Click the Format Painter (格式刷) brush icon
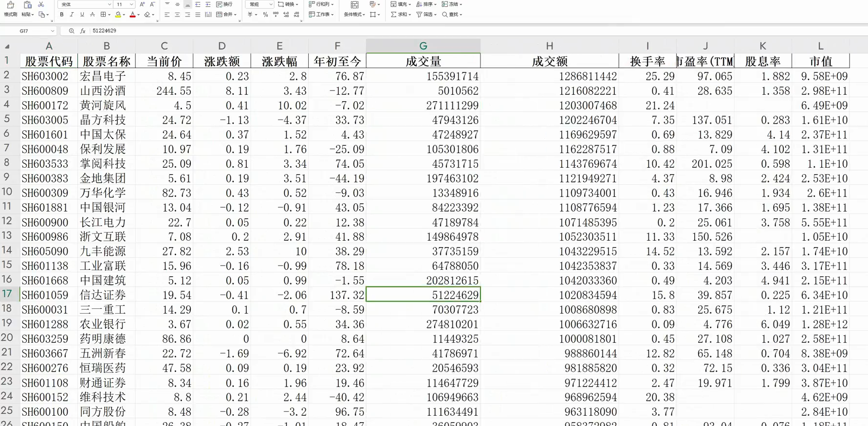 coord(10,5)
